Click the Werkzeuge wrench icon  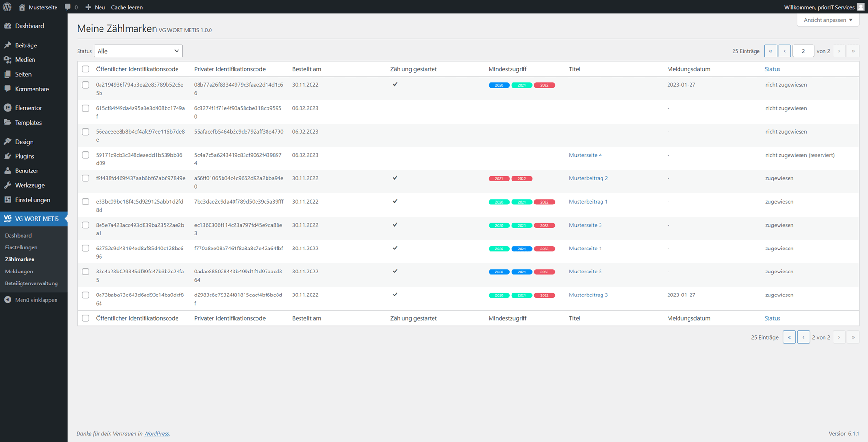8,185
